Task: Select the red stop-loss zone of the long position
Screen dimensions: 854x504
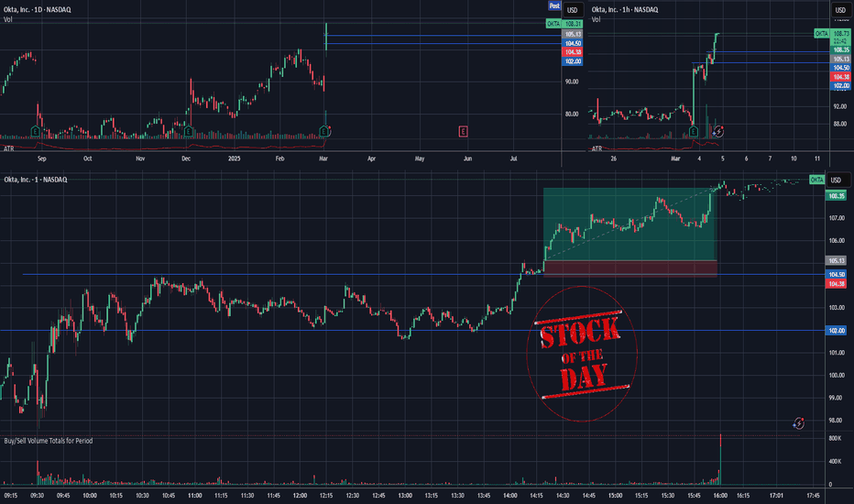Action: 630,268
